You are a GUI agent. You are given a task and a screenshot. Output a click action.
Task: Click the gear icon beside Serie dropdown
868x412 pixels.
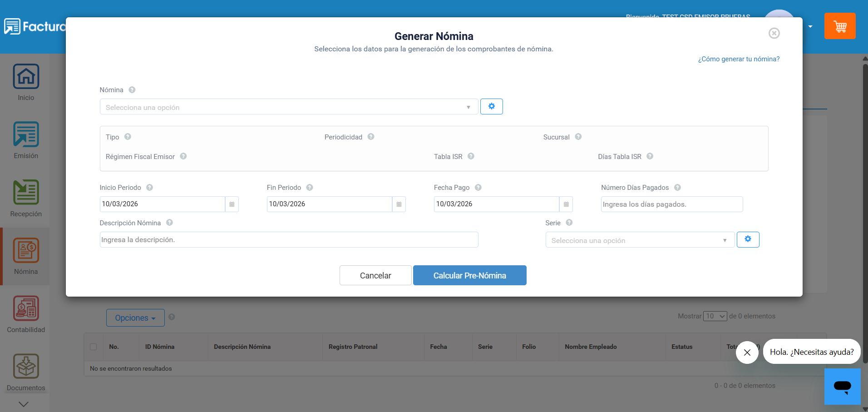click(748, 239)
